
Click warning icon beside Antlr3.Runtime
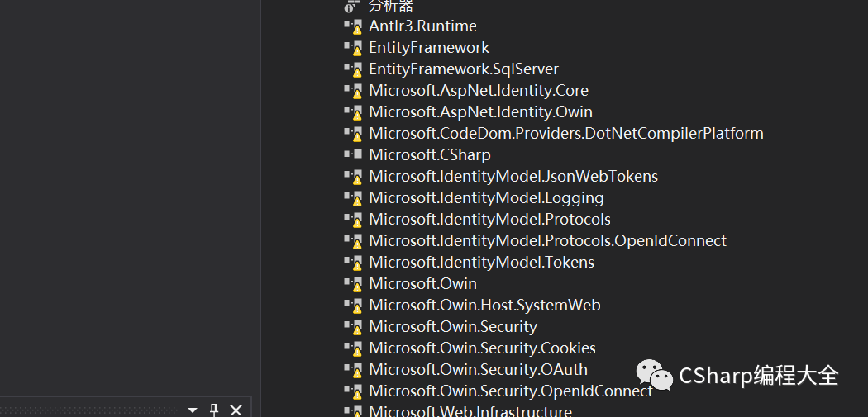click(353, 26)
